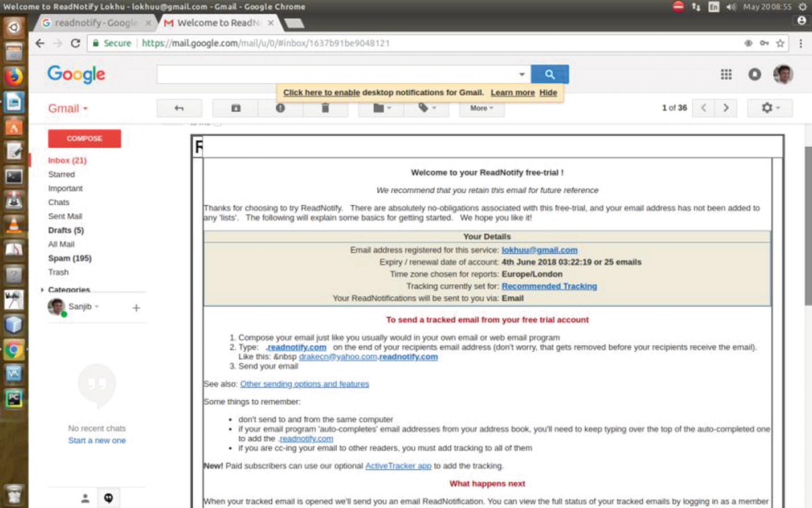
Task: Open the Gmail product switcher dropdown
Action: (68, 108)
